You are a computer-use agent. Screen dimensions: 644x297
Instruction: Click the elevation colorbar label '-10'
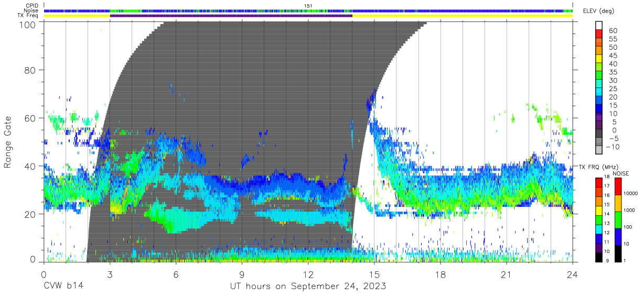click(613, 147)
